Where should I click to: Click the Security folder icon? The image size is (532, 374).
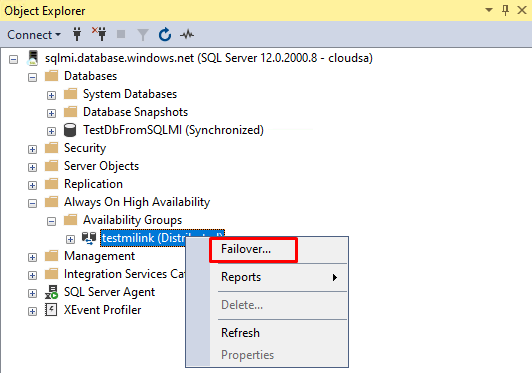(52, 148)
